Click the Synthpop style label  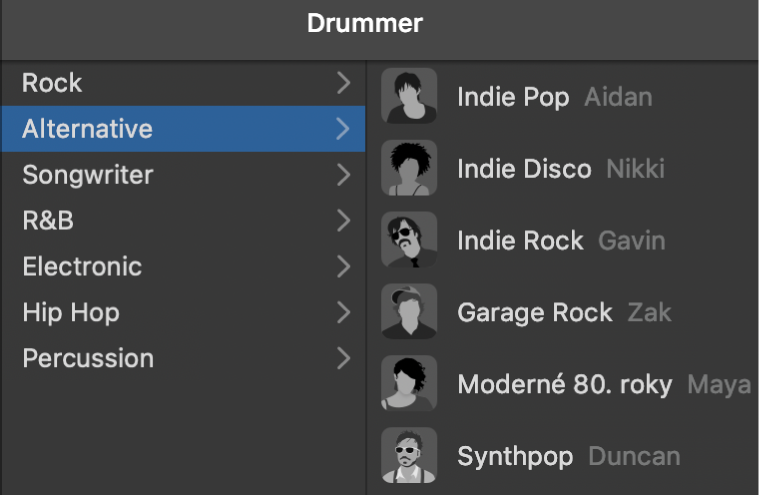(515, 457)
